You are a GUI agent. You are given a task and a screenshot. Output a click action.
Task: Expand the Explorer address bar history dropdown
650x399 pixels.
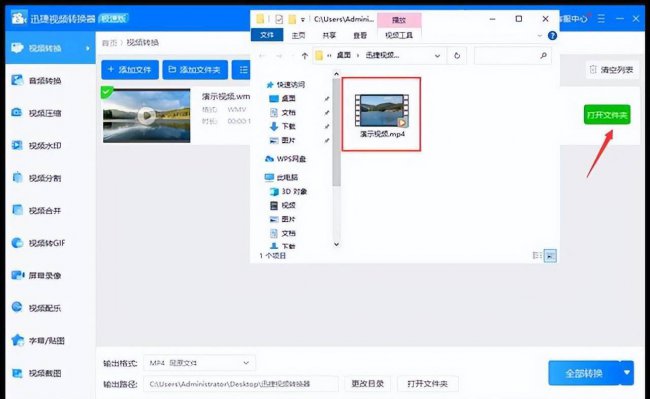[437, 56]
